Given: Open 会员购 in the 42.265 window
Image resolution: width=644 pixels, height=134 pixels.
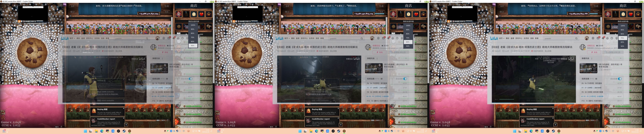Looking at the screenshot, I should (x=97, y=38).
